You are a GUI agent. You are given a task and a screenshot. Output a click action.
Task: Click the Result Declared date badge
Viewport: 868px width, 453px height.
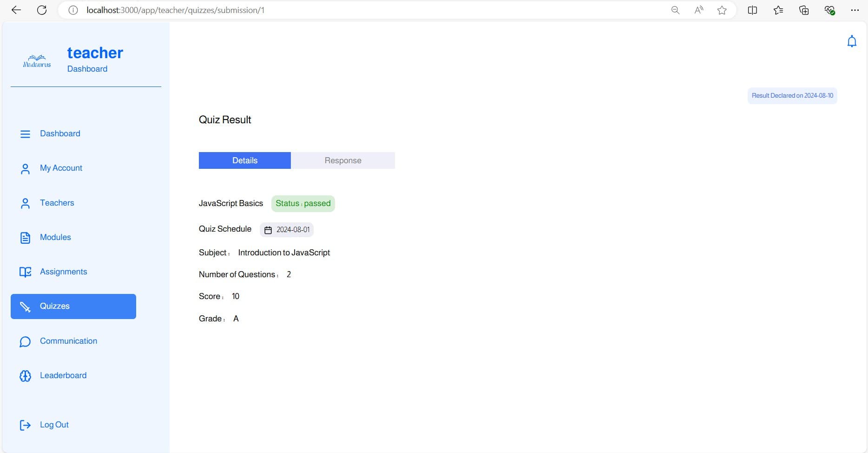[x=792, y=96]
